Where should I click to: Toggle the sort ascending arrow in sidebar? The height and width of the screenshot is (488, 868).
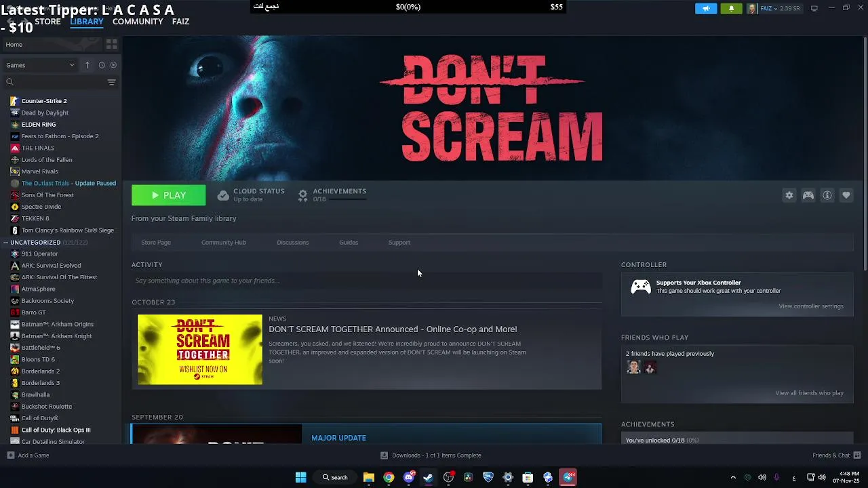tap(87, 65)
